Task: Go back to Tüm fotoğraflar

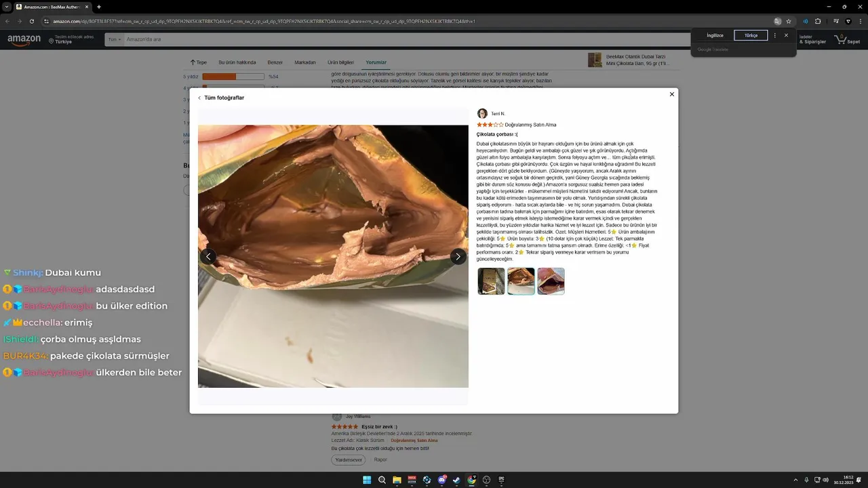Action: 221,98
